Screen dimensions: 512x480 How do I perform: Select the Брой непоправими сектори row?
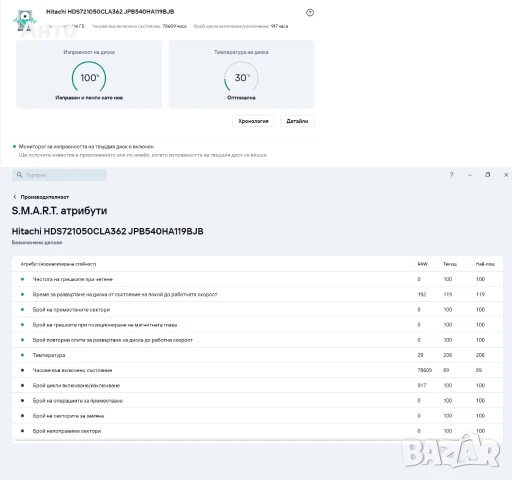point(257,431)
